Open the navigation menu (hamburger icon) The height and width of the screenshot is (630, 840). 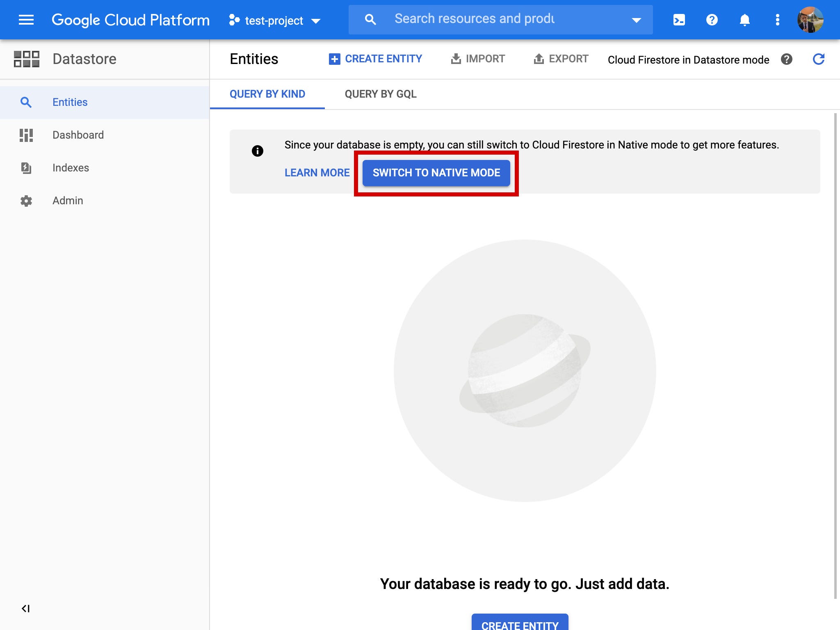click(26, 19)
